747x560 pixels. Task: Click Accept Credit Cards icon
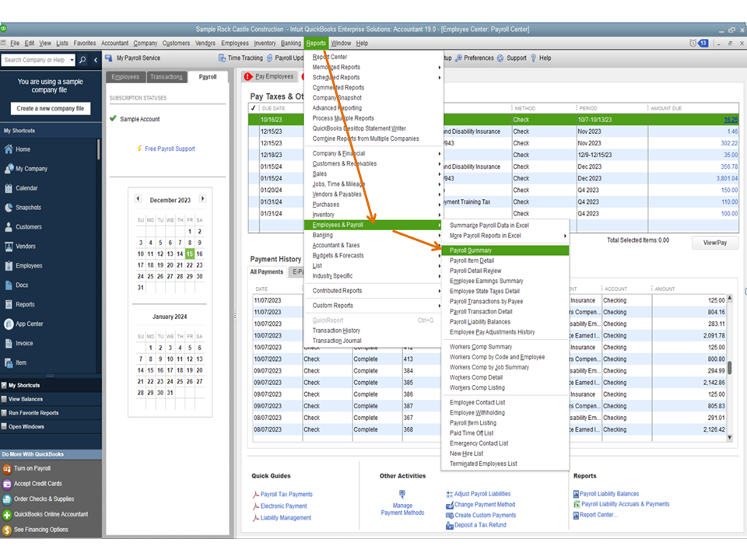[7, 485]
